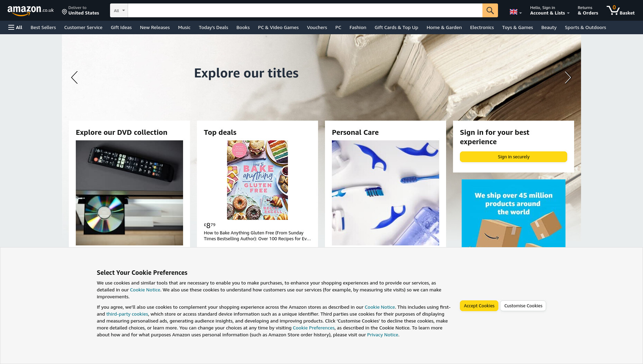Click the Customise Cookies button
This screenshot has height=364, width=643.
523,306
